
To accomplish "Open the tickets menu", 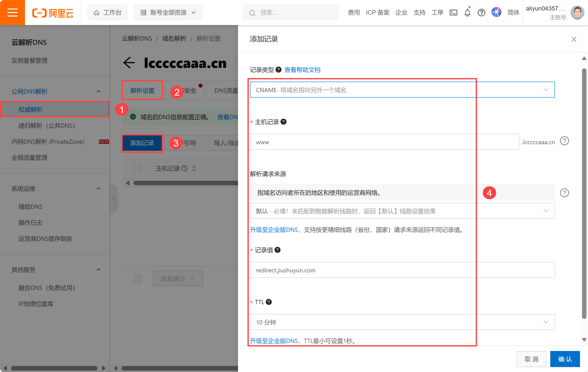I will pyautogui.click(x=437, y=13).
